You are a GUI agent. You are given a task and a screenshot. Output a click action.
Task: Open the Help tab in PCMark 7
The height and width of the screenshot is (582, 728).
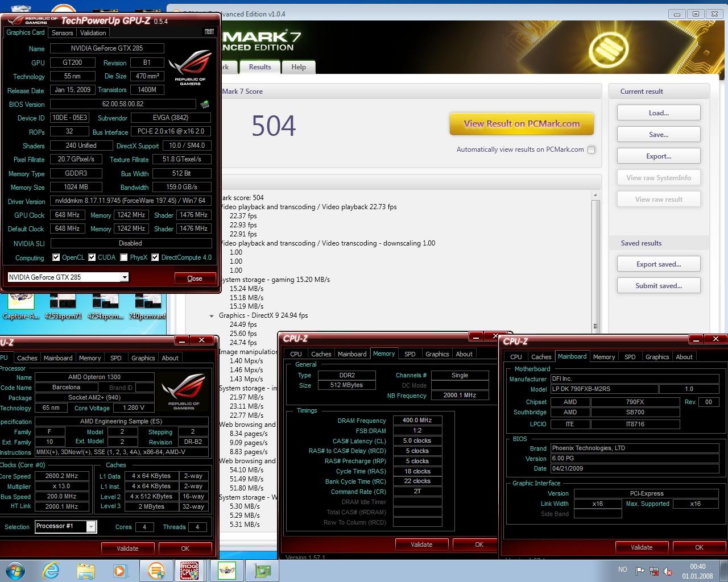(299, 67)
